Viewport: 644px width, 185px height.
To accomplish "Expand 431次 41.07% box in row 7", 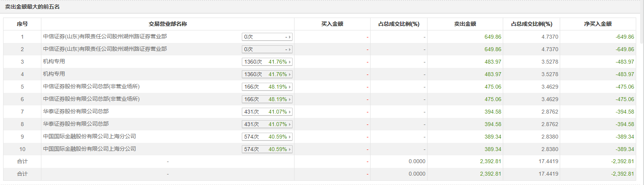I will 267,112.
